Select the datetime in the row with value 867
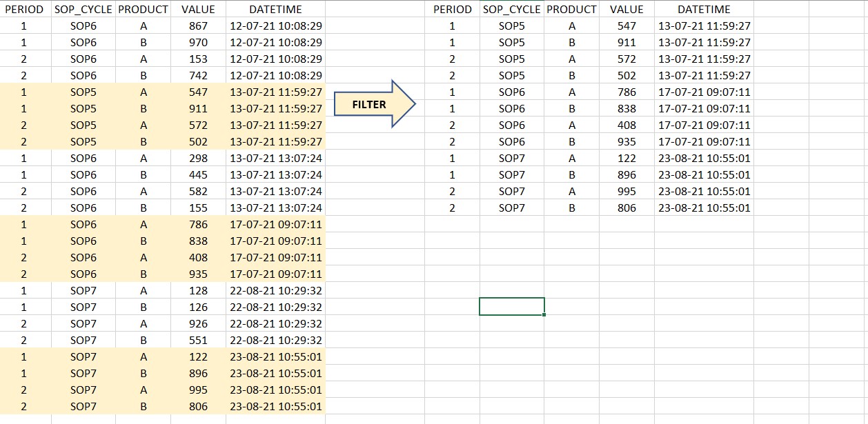This screenshot has width=868, height=424. point(275,26)
